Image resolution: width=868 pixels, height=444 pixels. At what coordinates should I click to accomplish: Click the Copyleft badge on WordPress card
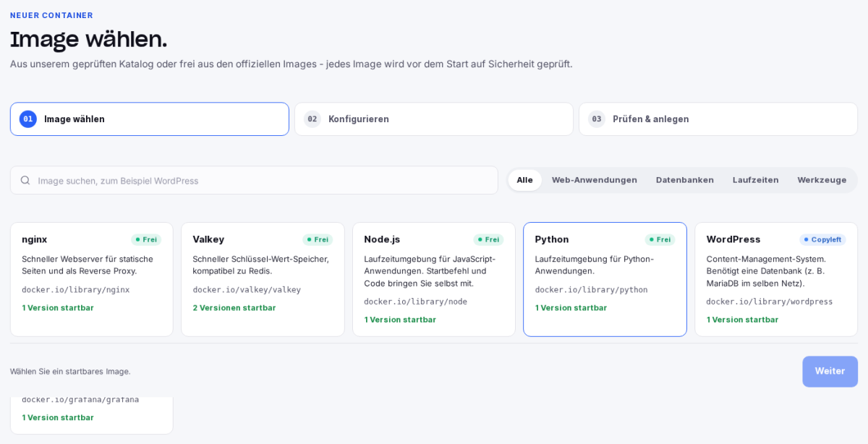tap(822, 239)
